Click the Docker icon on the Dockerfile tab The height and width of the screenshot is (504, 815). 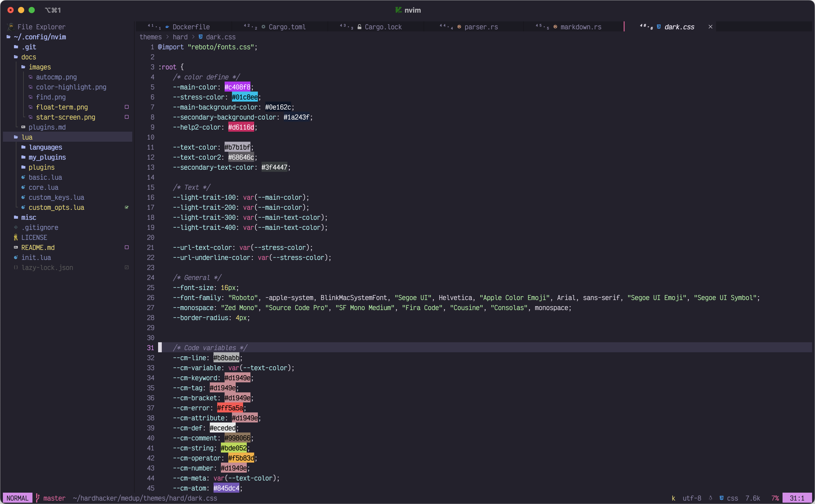(167, 27)
